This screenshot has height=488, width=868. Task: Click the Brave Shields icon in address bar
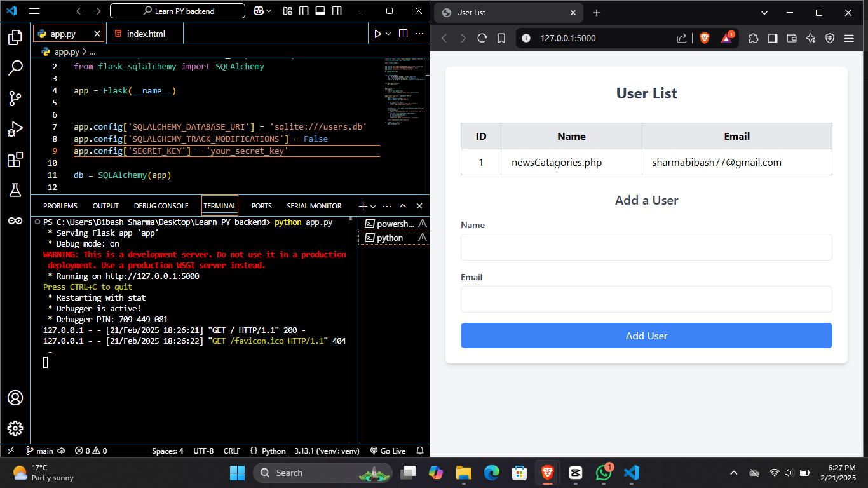pyautogui.click(x=705, y=38)
